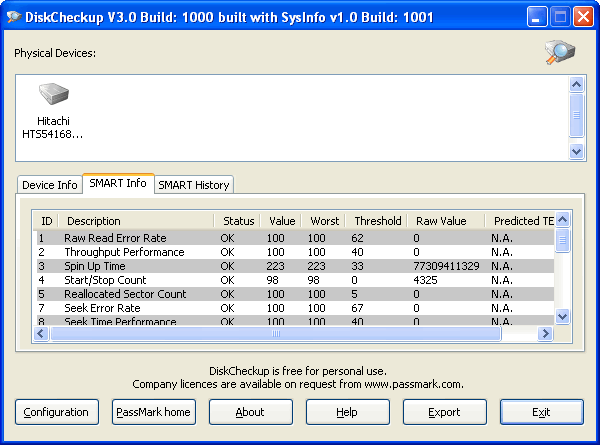Click the Value column header

tap(281, 221)
